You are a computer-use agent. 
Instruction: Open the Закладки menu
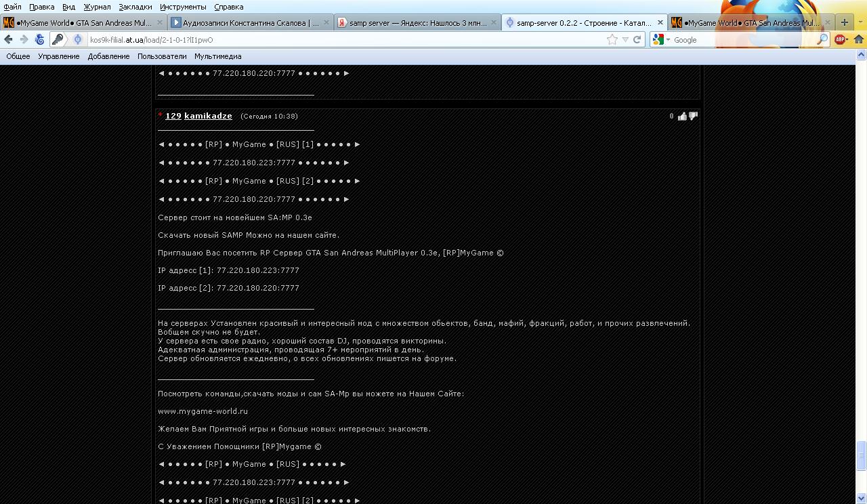coord(135,7)
